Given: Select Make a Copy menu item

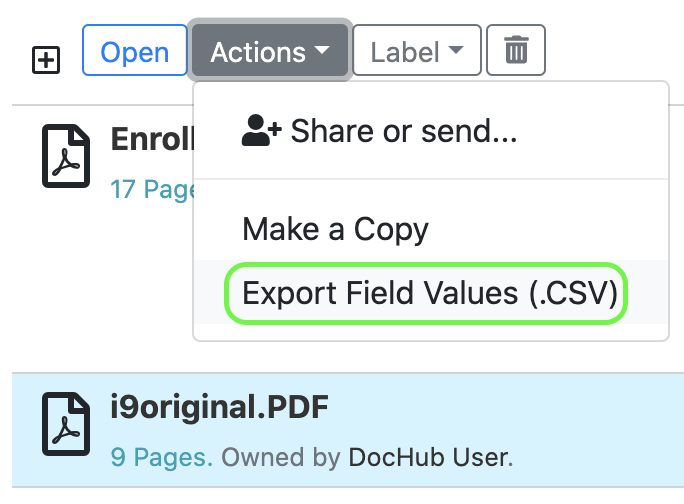Looking at the screenshot, I should coord(335,230).
